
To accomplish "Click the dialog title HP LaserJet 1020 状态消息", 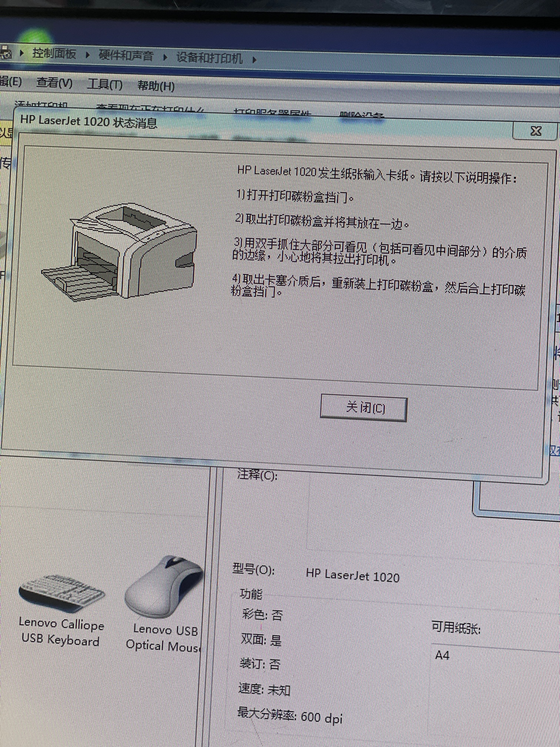I will pos(89,122).
